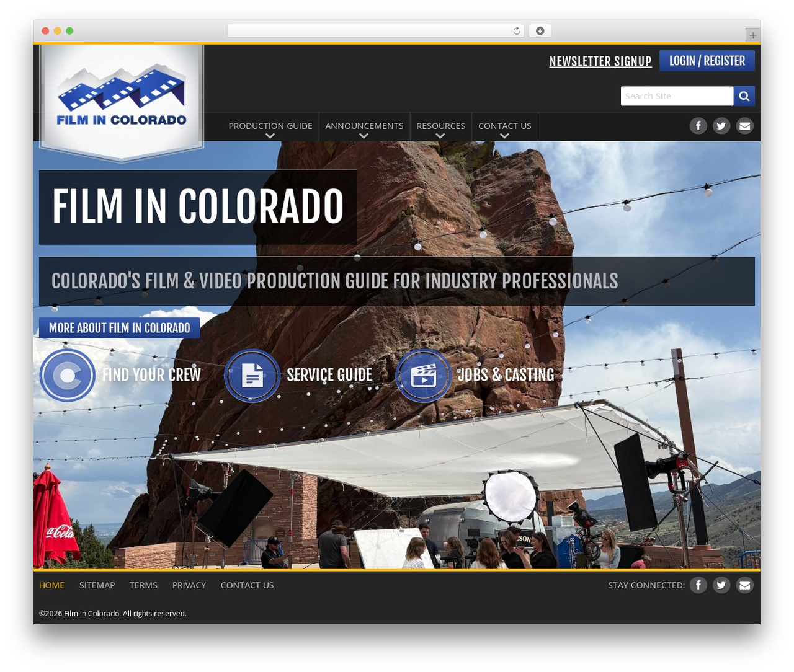This screenshot has width=794, height=672.
Task: Click the Service Guide document icon
Action: (x=252, y=376)
